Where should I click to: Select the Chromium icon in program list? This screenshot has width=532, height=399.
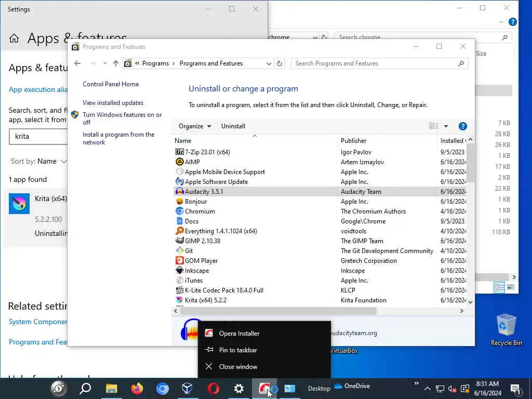click(179, 211)
